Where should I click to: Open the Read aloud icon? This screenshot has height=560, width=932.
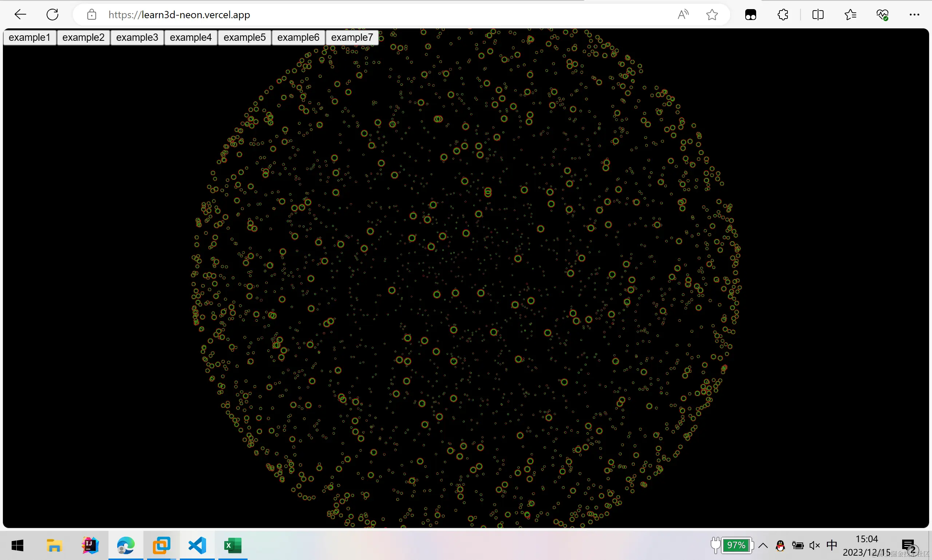pyautogui.click(x=683, y=15)
